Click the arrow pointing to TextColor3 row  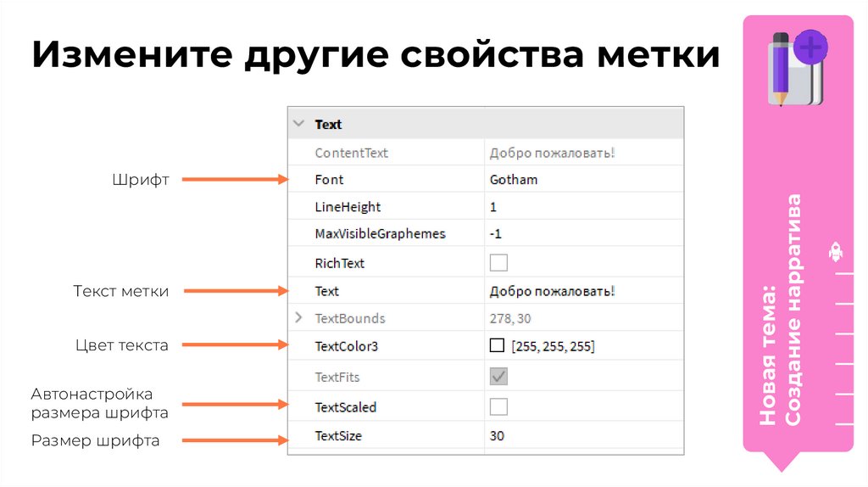click(236, 345)
